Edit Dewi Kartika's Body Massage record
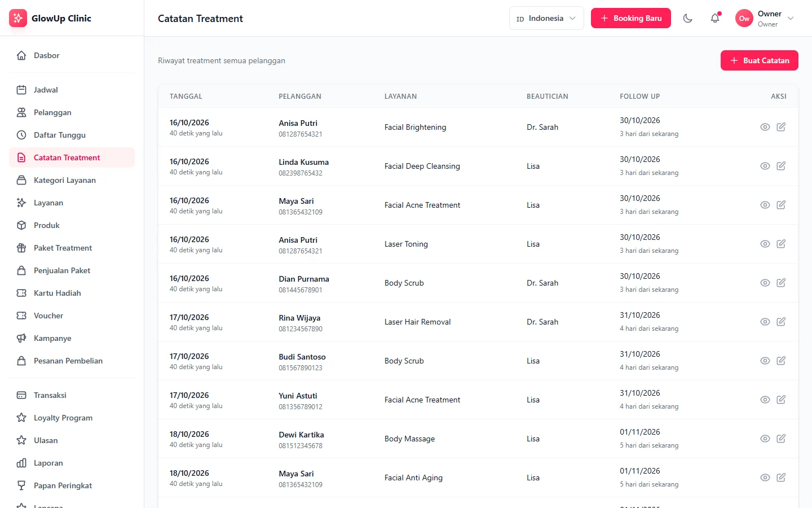Viewport: 812px width, 508px height. pyautogui.click(x=781, y=439)
